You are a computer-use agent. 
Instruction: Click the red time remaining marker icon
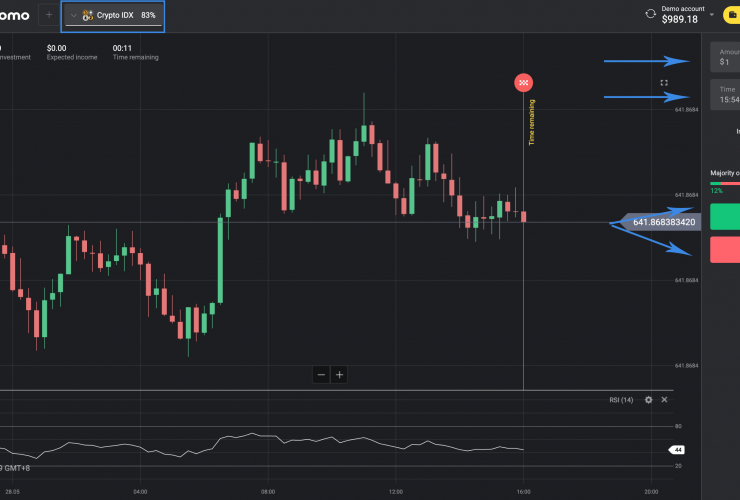click(x=523, y=81)
